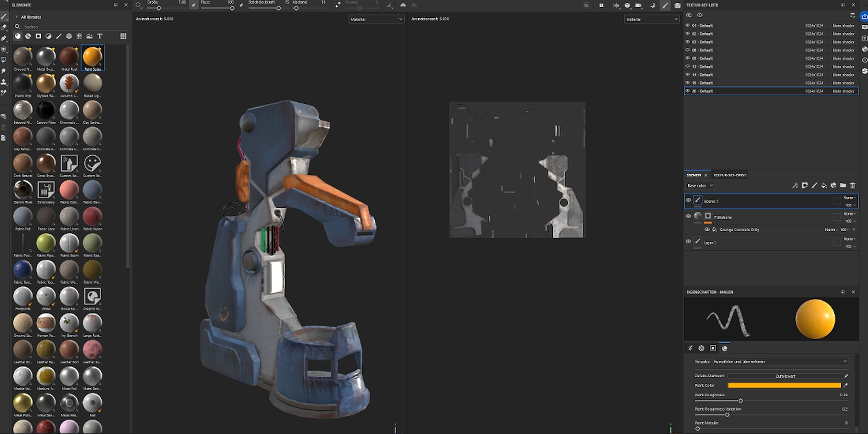This screenshot has width=868, height=434.
Task: Expand the All libraries tree
Action: click(x=16, y=17)
